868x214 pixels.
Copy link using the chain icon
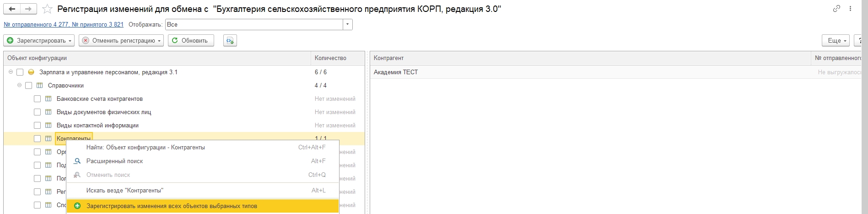point(836,9)
